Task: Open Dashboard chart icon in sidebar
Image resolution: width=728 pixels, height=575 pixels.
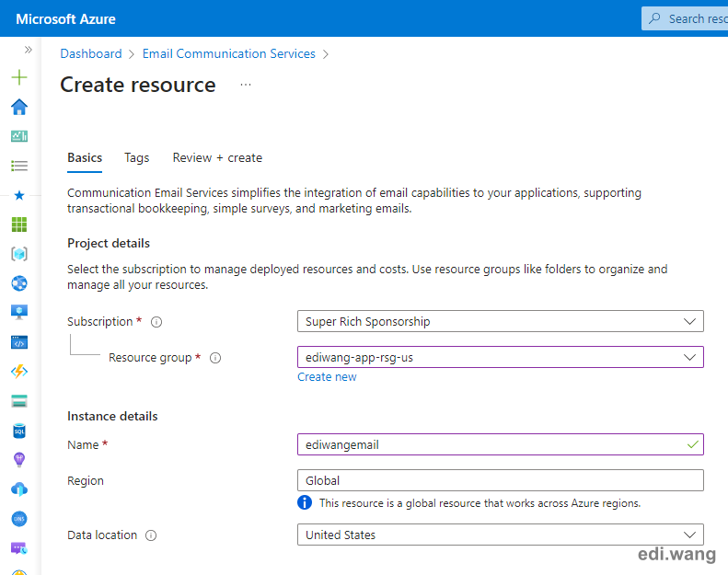Action: (x=19, y=136)
